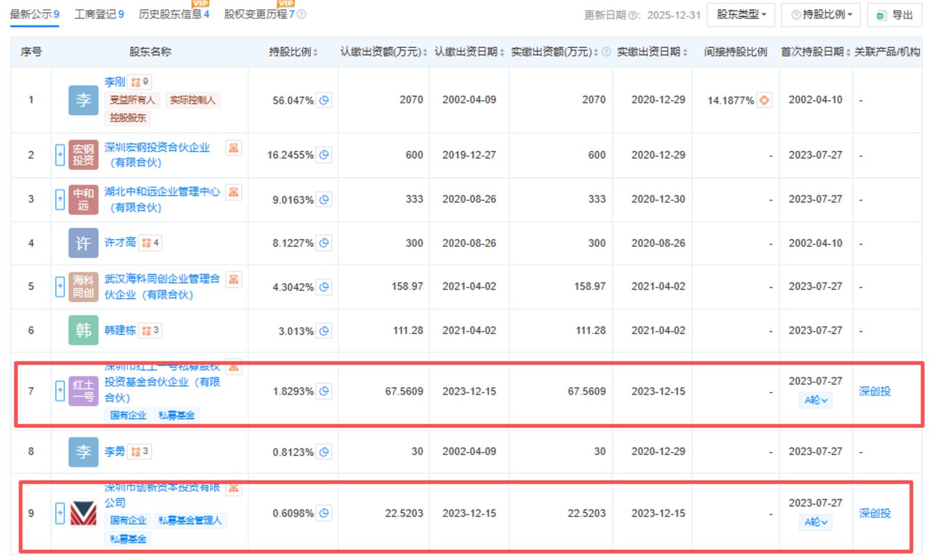Expand the 红土一号 fund shareholder row
Image resolution: width=933 pixels, height=560 pixels.
(60, 391)
